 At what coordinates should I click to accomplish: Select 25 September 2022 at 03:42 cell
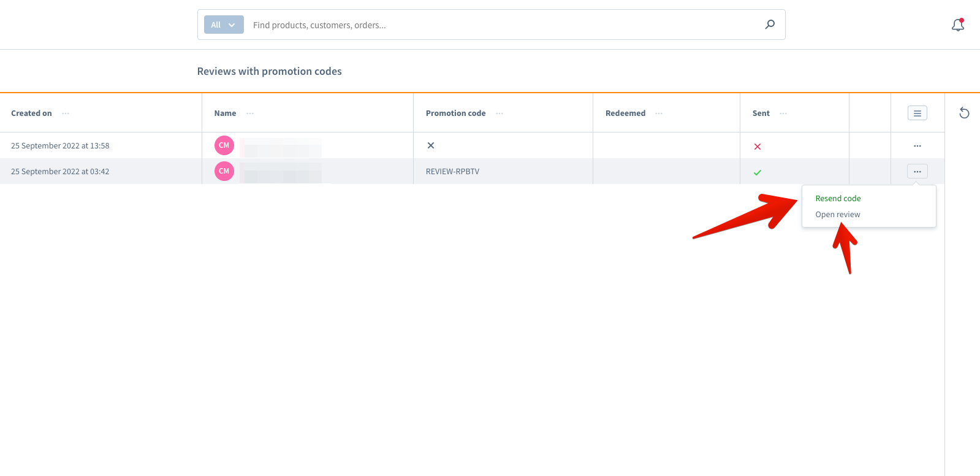60,172
